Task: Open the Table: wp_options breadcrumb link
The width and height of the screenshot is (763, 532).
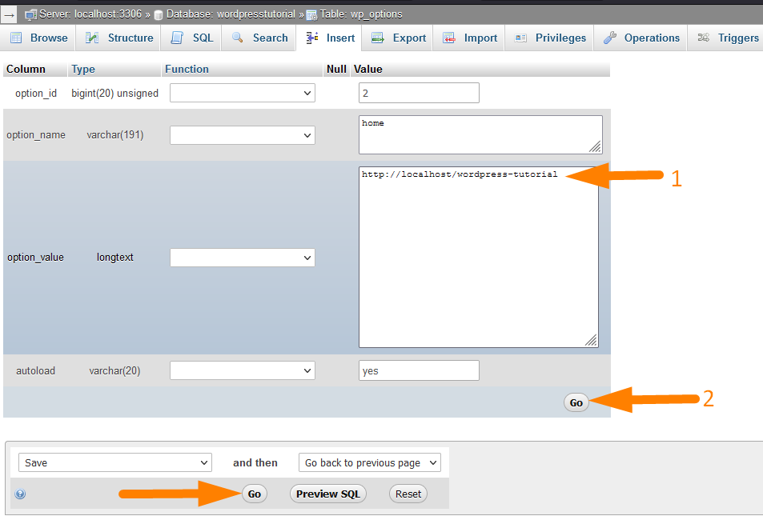Action: tap(361, 14)
